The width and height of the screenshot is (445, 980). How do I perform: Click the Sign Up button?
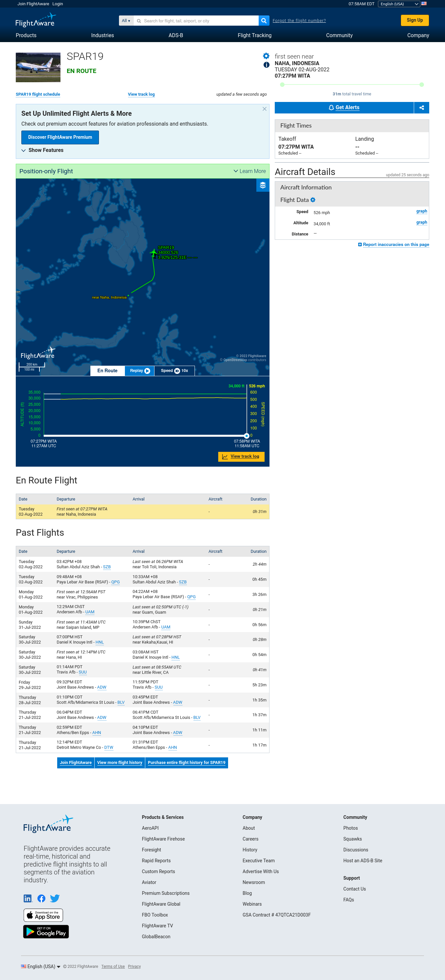click(414, 20)
